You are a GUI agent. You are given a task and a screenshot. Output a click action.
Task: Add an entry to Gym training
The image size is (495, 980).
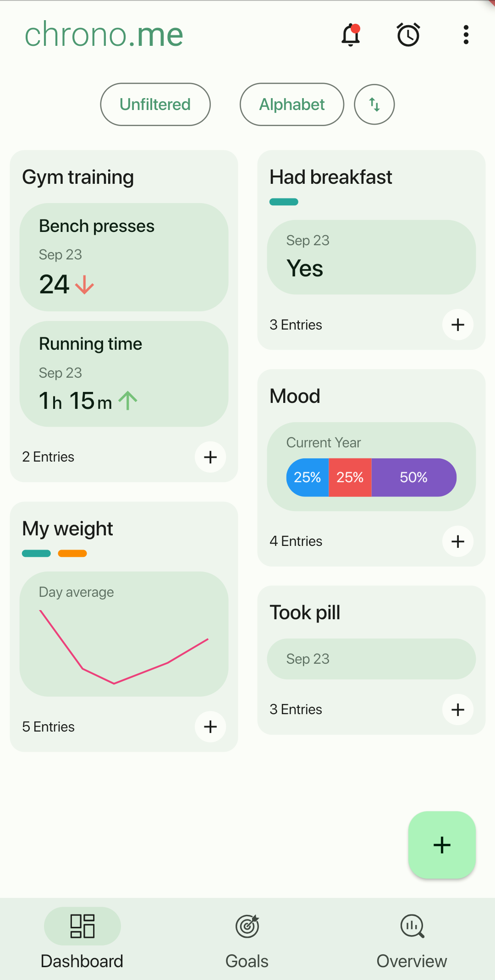tap(210, 457)
